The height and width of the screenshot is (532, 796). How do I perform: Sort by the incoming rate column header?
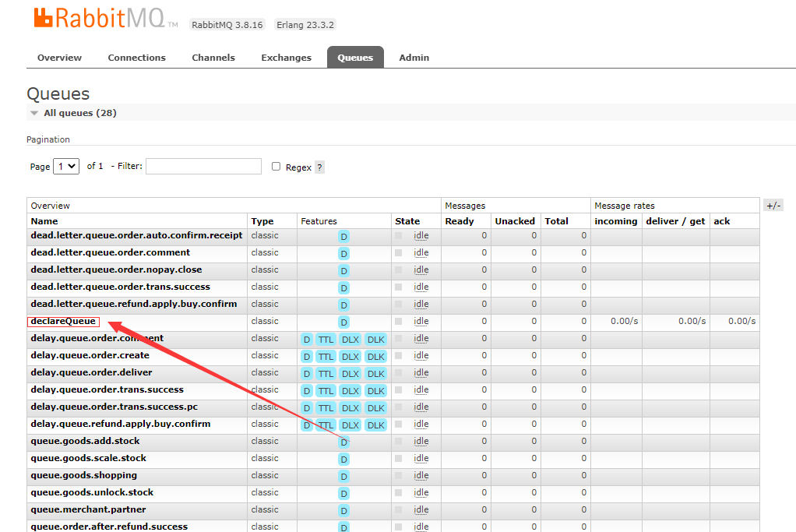click(616, 220)
